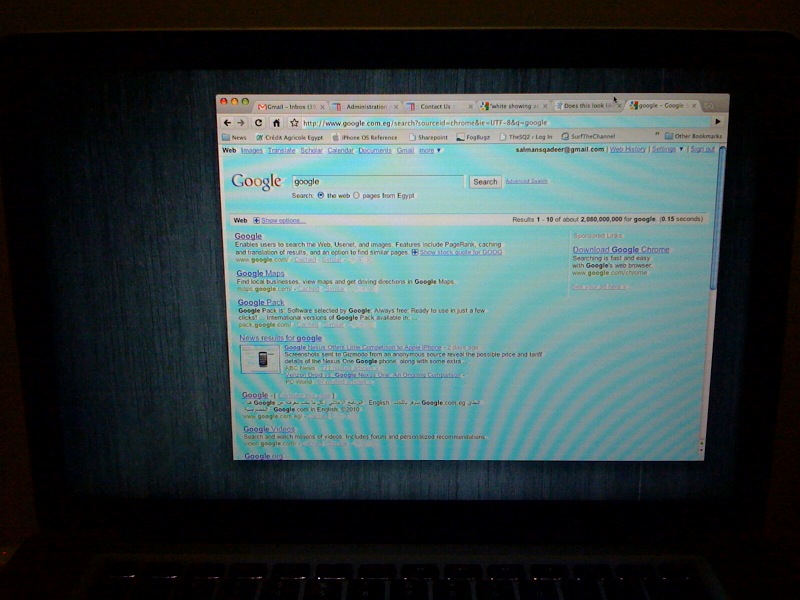800x600 pixels.
Task: Select the 'google - Google' tab
Action: pyautogui.click(x=662, y=106)
